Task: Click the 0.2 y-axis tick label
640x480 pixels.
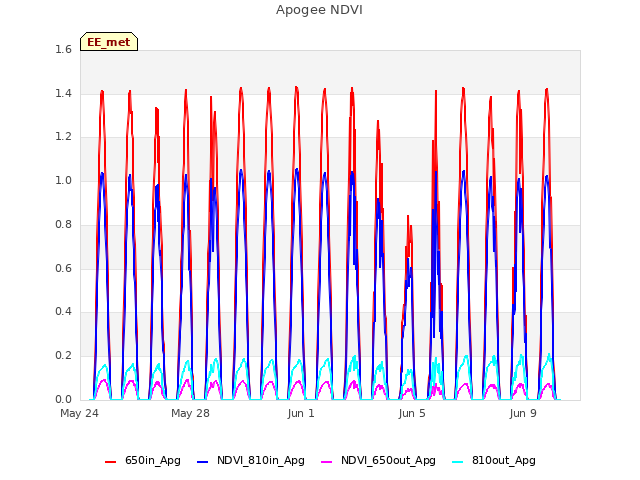Action: [63, 356]
